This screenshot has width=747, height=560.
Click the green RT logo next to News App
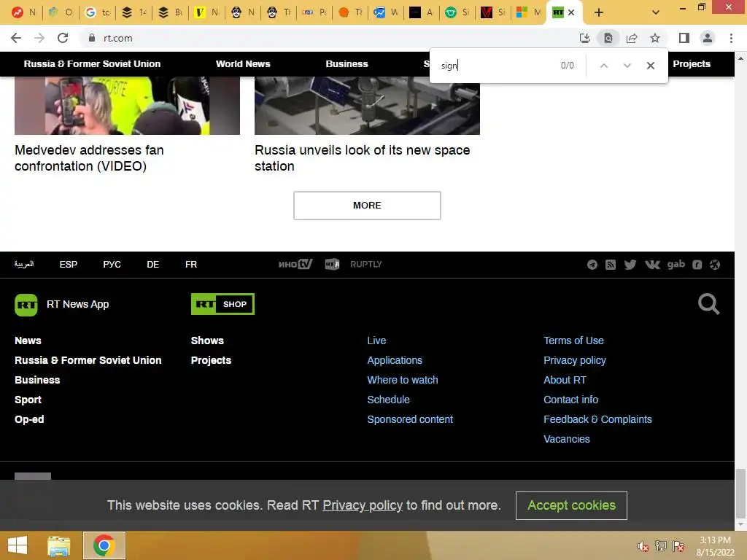pyautogui.click(x=26, y=305)
